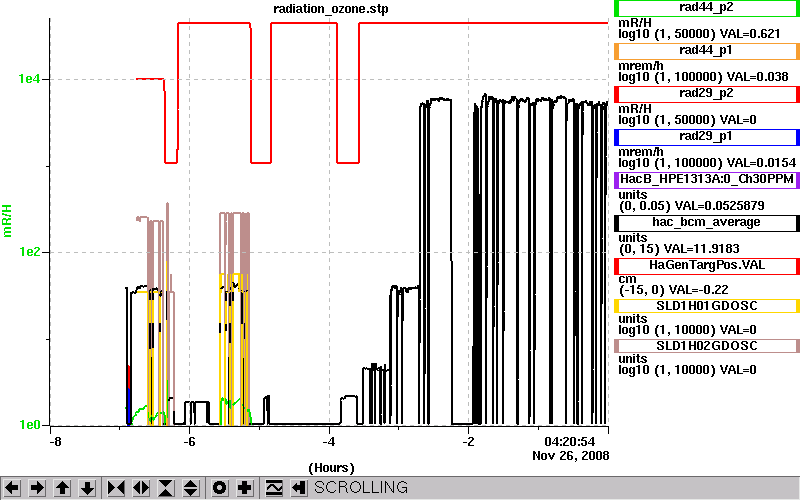Select the yellow SLD1H01GDOSC legend entry
800x500 pixels.
pos(706,306)
